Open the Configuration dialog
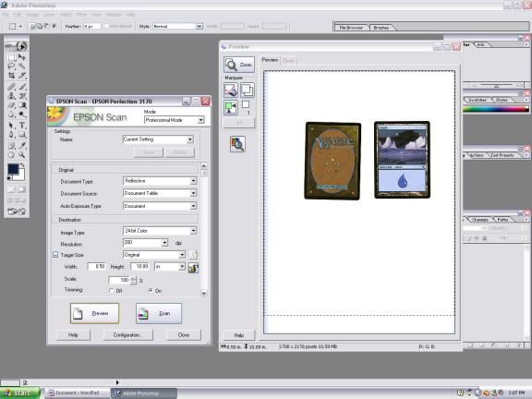 [x=127, y=335]
